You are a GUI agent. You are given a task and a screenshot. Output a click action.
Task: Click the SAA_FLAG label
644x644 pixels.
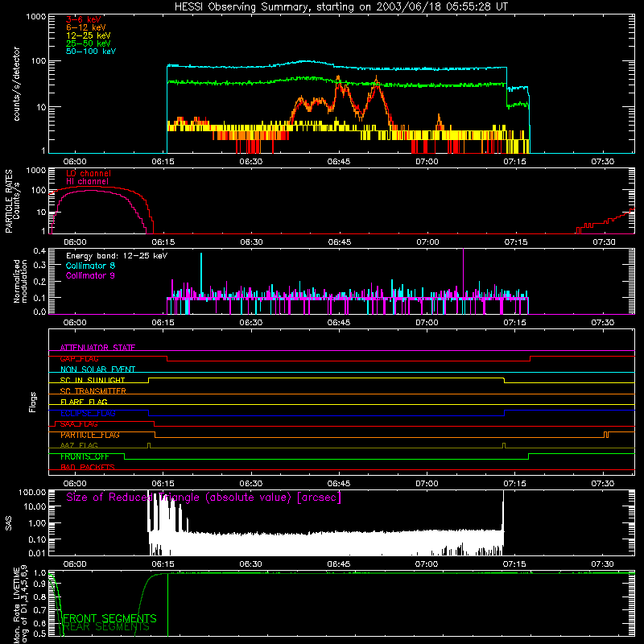pyautogui.click(x=79, y=424)
